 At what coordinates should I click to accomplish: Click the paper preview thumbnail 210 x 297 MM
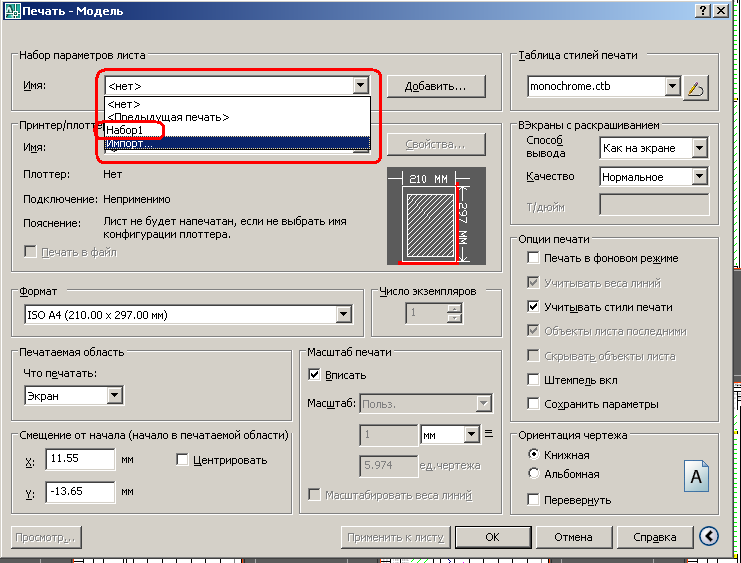[436, 216]
